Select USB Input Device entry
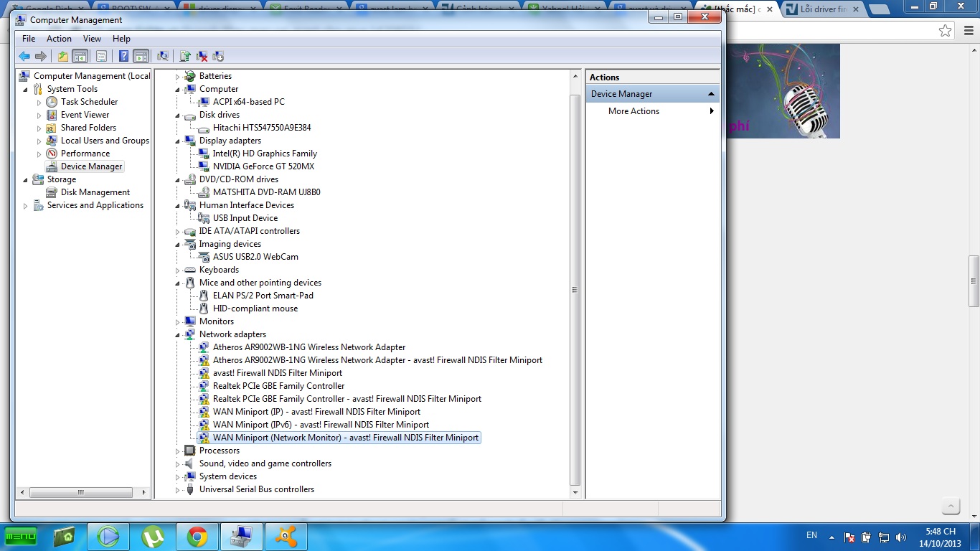Viewport: 980px width, 551px height. [x=245, y=218]
